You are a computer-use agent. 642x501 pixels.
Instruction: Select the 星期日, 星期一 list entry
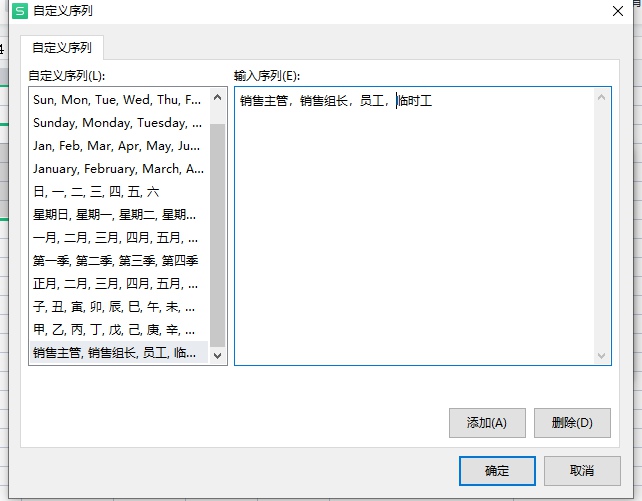(119, 214)
